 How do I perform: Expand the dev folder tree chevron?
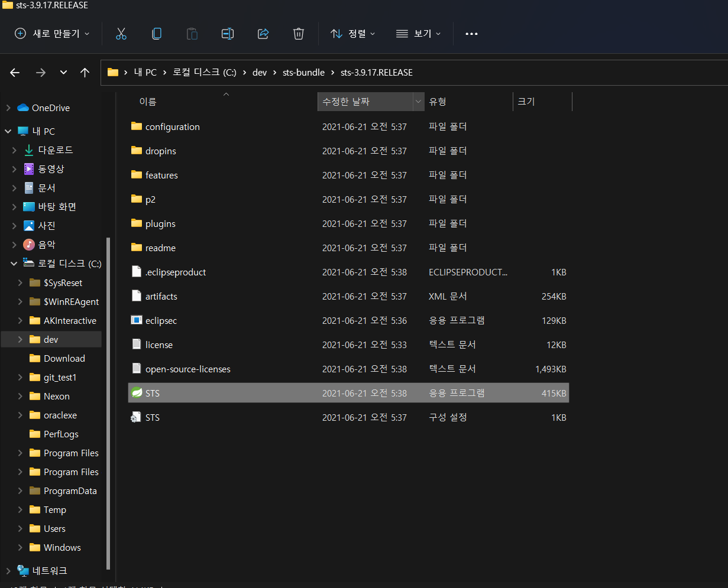click(x=20, y=339)
